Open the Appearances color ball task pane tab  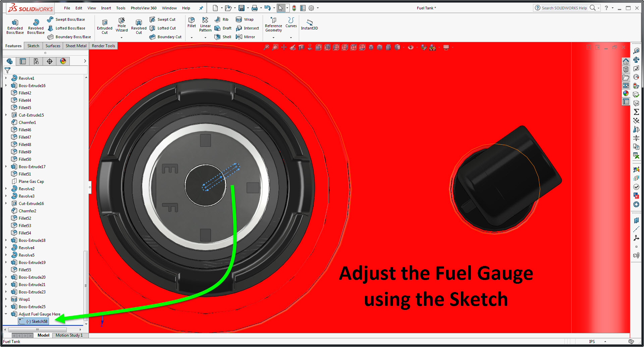[x=626, y=93]
